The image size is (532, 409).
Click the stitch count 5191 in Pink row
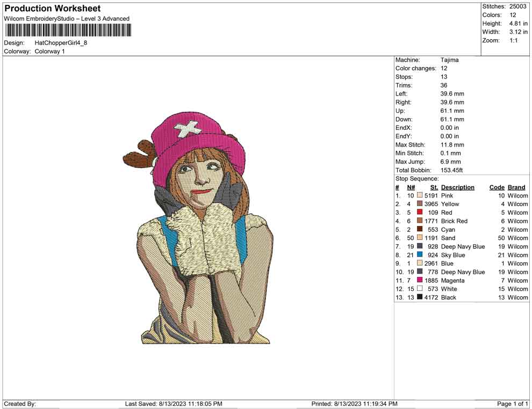431,195
